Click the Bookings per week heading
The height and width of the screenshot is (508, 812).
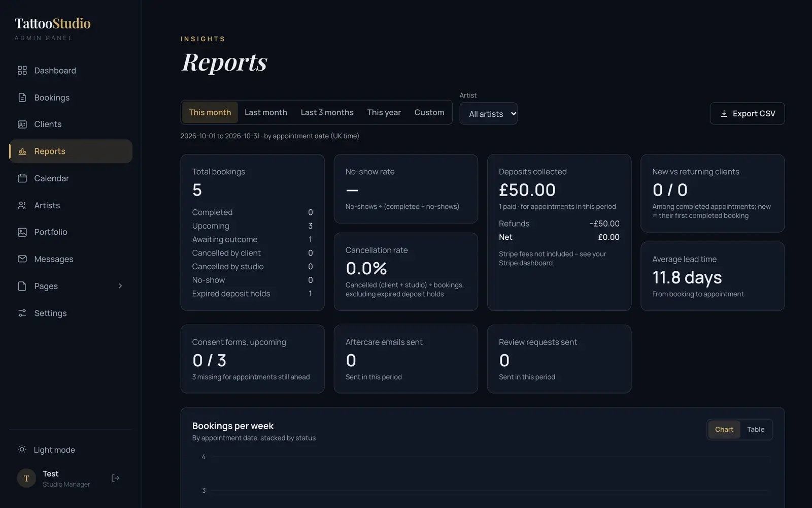pos(232,426)
